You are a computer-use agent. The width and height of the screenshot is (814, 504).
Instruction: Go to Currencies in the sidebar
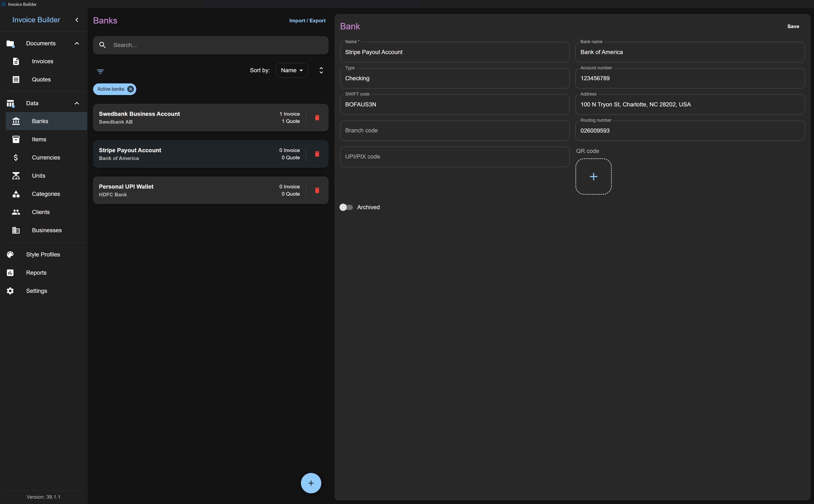[x=46, y=157]
